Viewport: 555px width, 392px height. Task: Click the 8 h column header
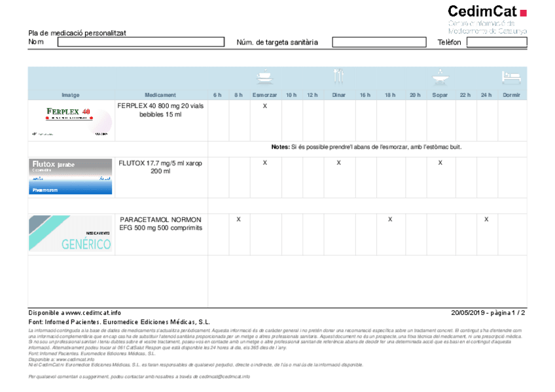tap(239, 95)
